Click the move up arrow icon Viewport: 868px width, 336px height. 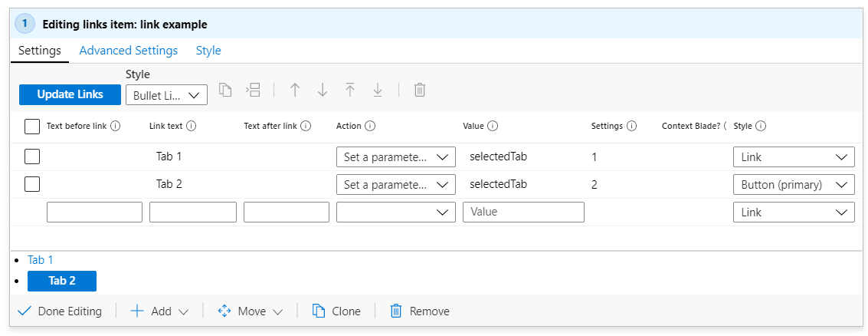click(x=295, y=90)
